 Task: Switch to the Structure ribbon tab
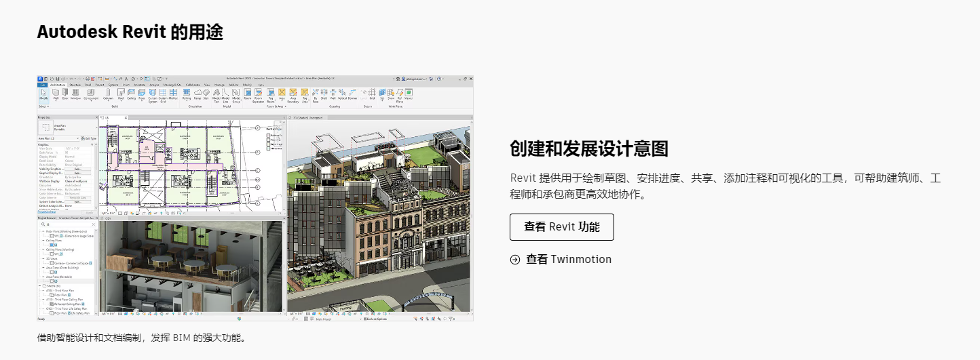(x=75, y=85)
